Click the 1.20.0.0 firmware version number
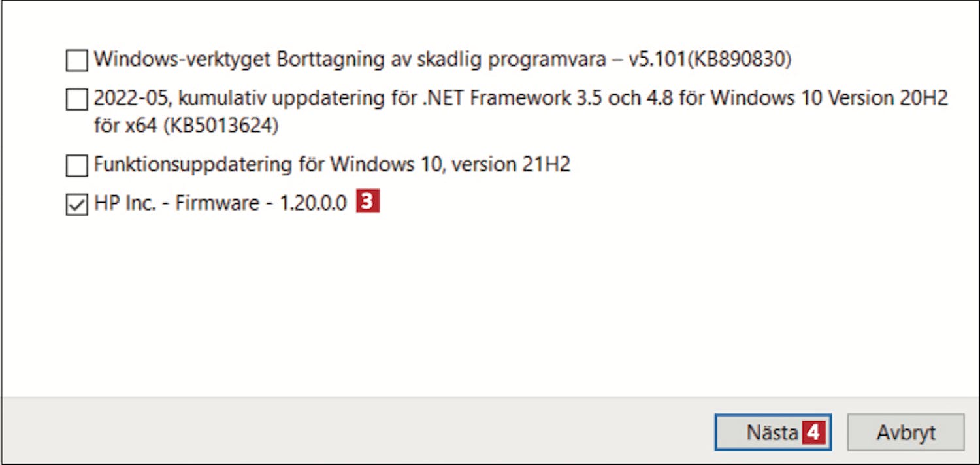 (313, 203)
